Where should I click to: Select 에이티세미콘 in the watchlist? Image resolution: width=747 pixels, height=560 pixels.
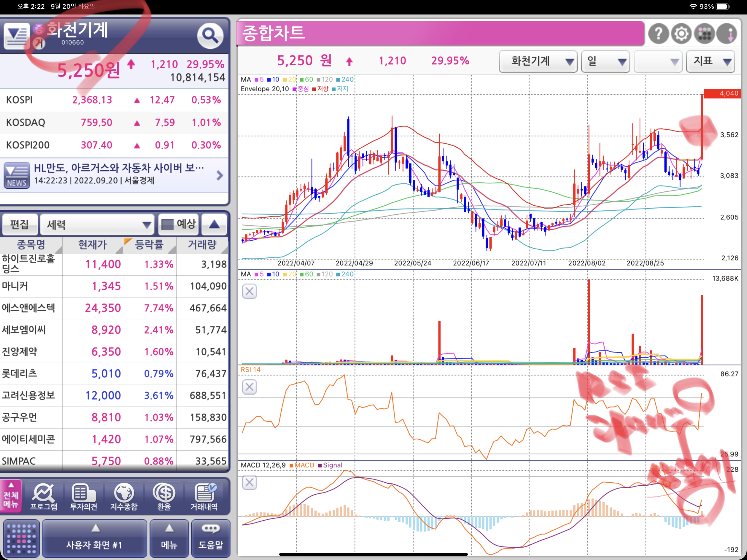114,439
